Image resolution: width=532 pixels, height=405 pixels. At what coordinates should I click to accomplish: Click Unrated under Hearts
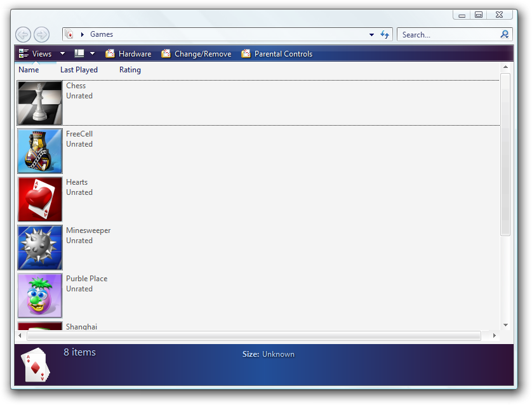(x=79, y=192)
